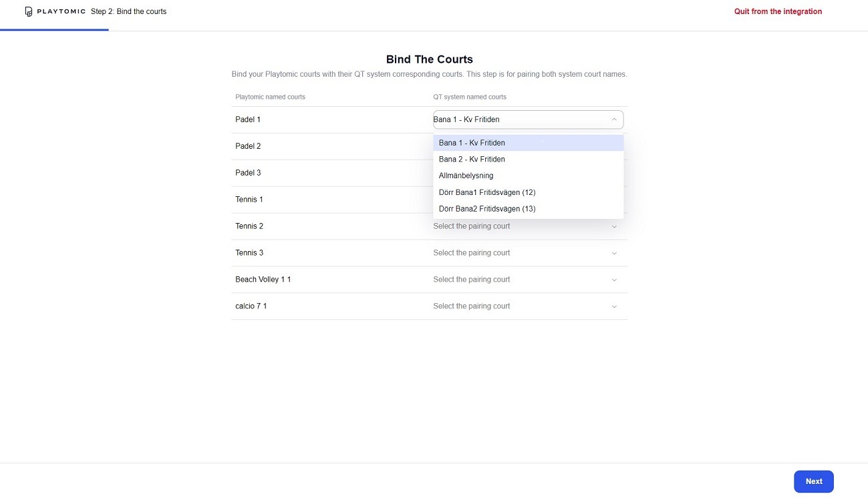Click the chevron beside Tennis 2 selector
The width and height of the screenshot is (868, 498).
[x=614, y=226]
